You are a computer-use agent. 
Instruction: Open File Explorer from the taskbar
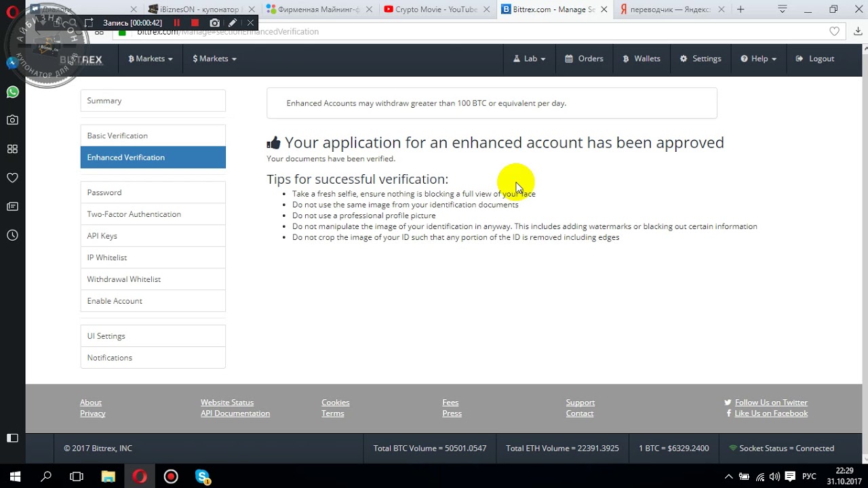point(108,476)
